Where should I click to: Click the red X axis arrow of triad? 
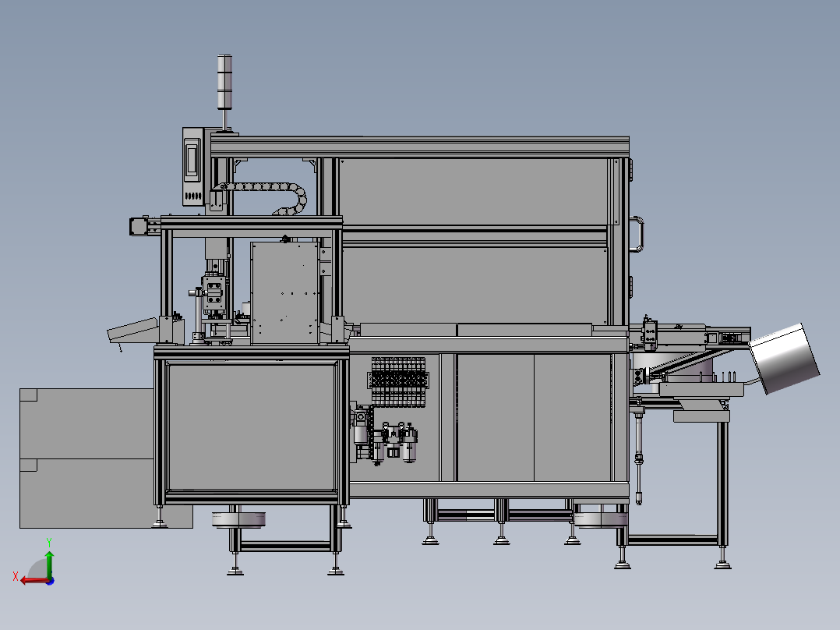34,581
